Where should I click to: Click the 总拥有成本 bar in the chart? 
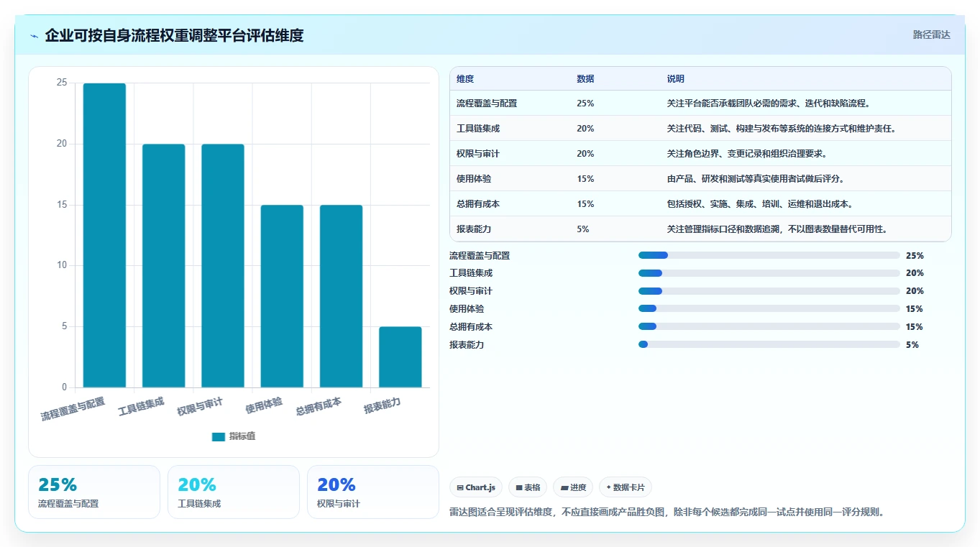click(341, 296)
